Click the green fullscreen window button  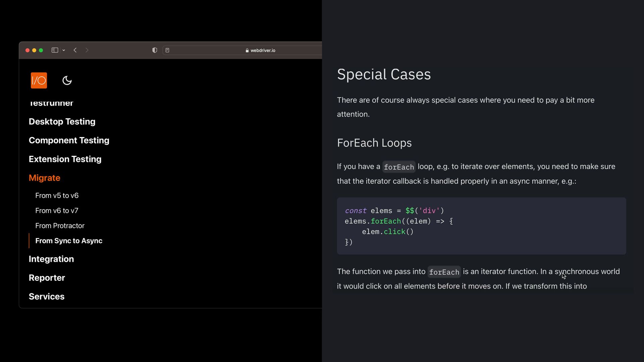pos(41,50)
